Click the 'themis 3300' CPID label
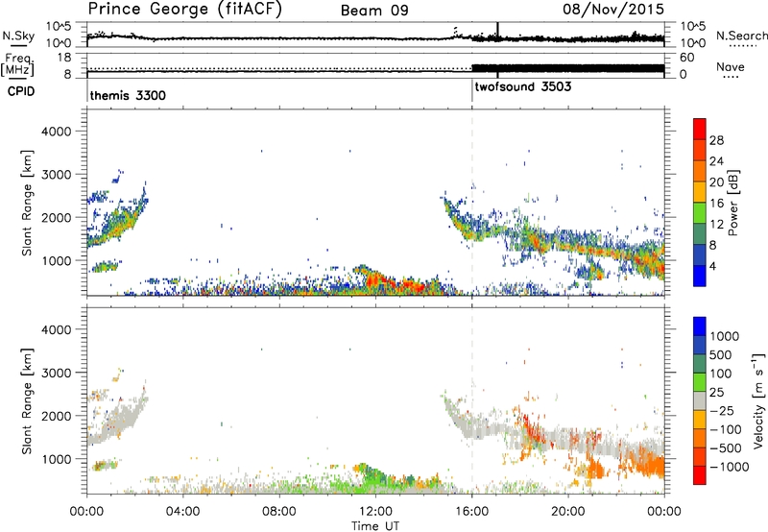The width and height of the screenshot is (768, 532). point(128,95)
